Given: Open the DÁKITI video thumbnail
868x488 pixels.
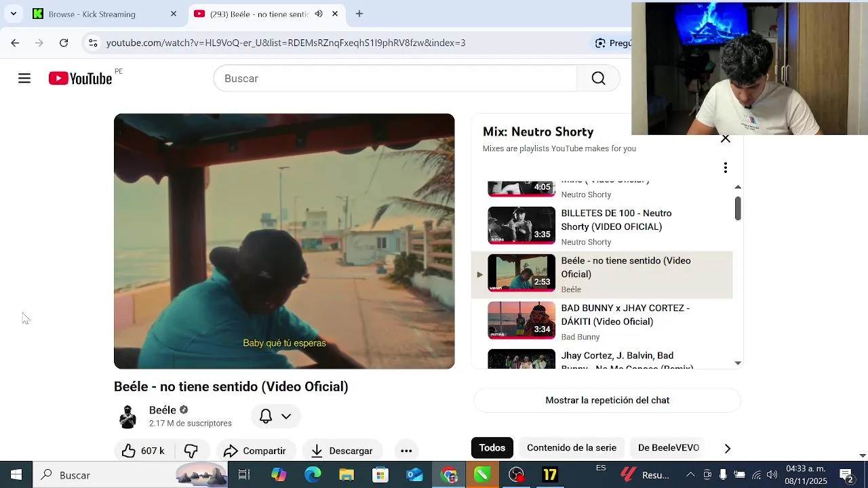Looking at the screenshot, I should 521,321.
